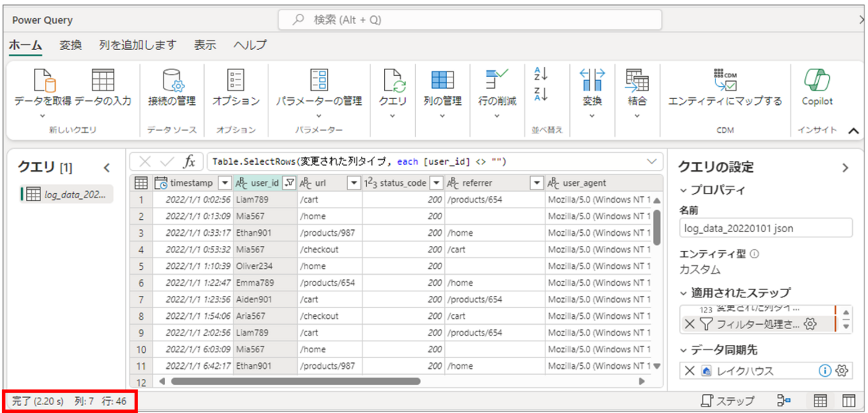The width and height of the screenshot is (868, 413).
Task: Click the fx formula icon
Action: [x=189, y=161]
